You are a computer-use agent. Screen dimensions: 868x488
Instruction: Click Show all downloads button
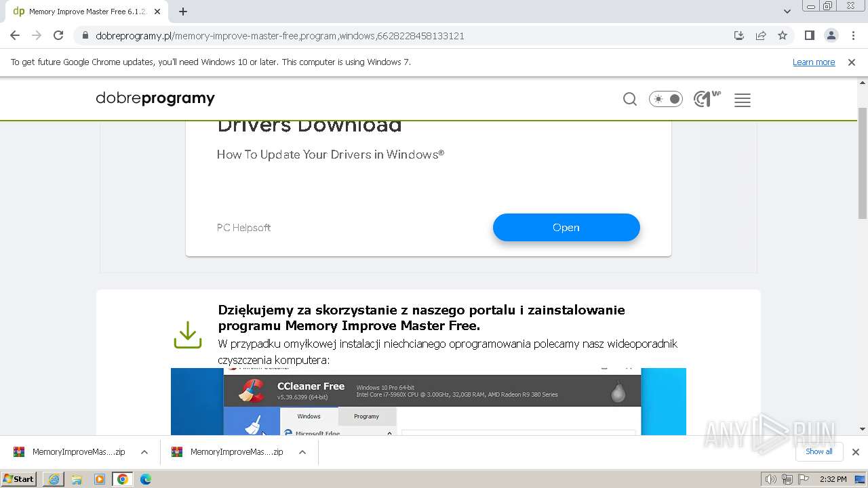tap(818, 451)
